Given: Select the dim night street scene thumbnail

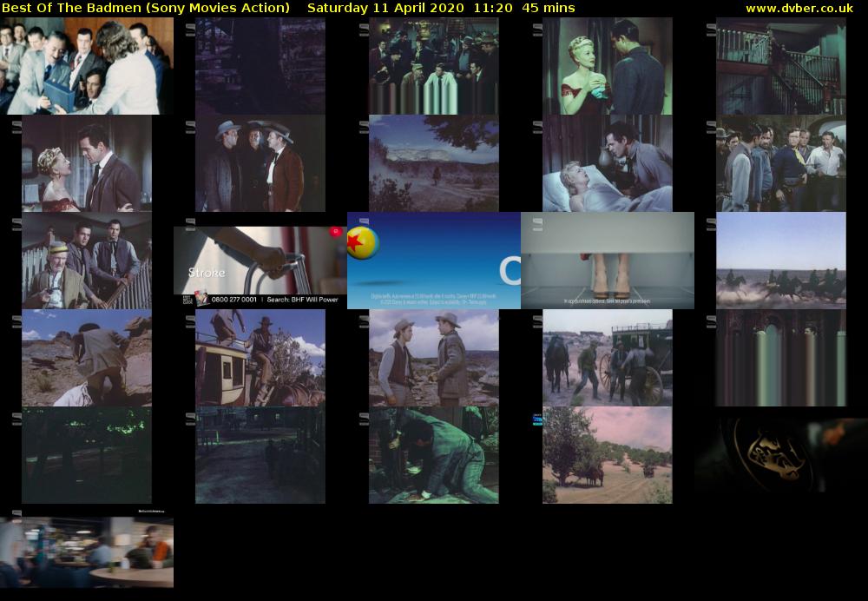Looking at the screenshot, I should coord(260,455).
